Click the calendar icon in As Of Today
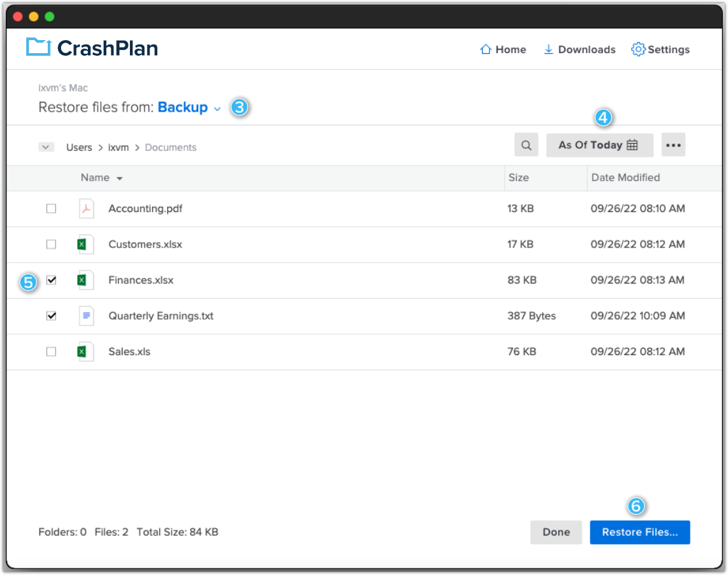The height and width of the screenshot is (575, 728). pos(632,145)
